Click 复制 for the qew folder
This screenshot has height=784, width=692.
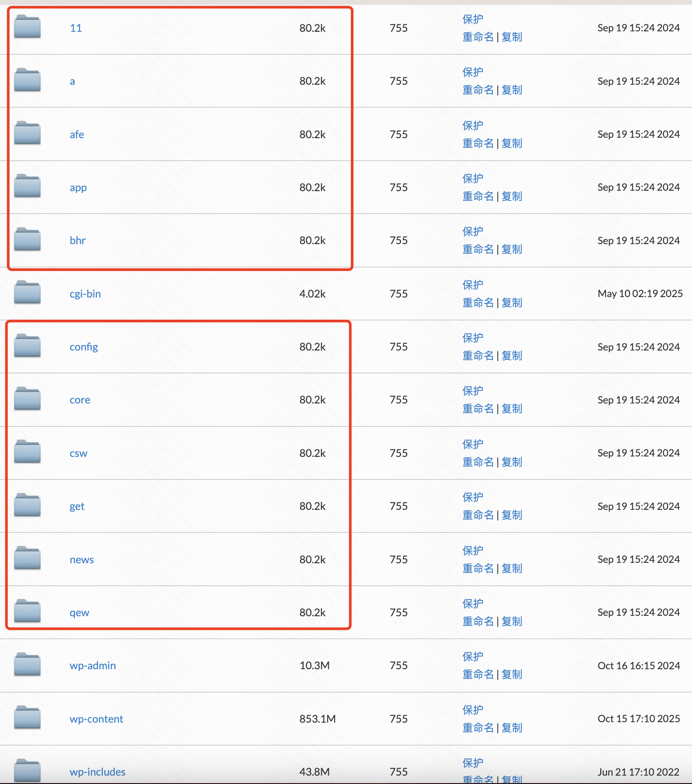tap(512, 621)
